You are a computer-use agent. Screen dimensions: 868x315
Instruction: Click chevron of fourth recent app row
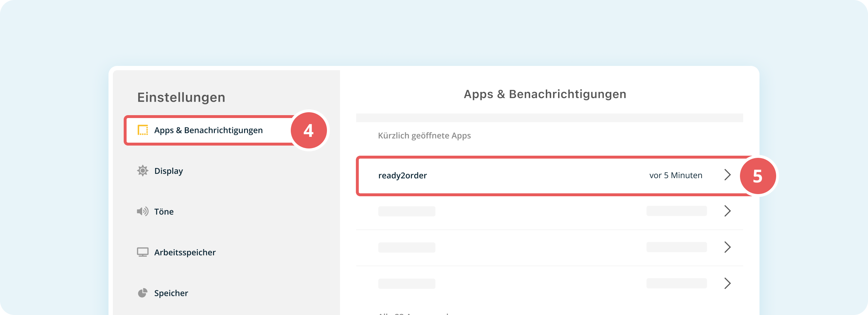(x=728, y=283)
